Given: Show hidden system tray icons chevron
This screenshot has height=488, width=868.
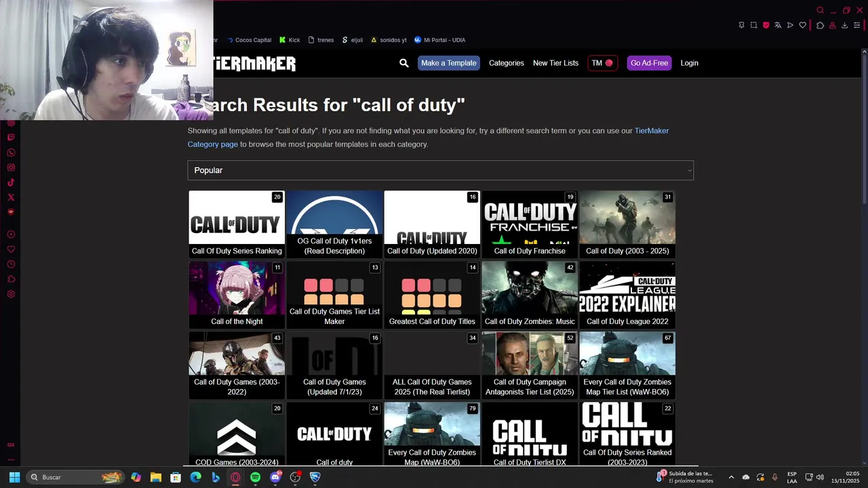Looking at the screenshot, I should (731, 477).
